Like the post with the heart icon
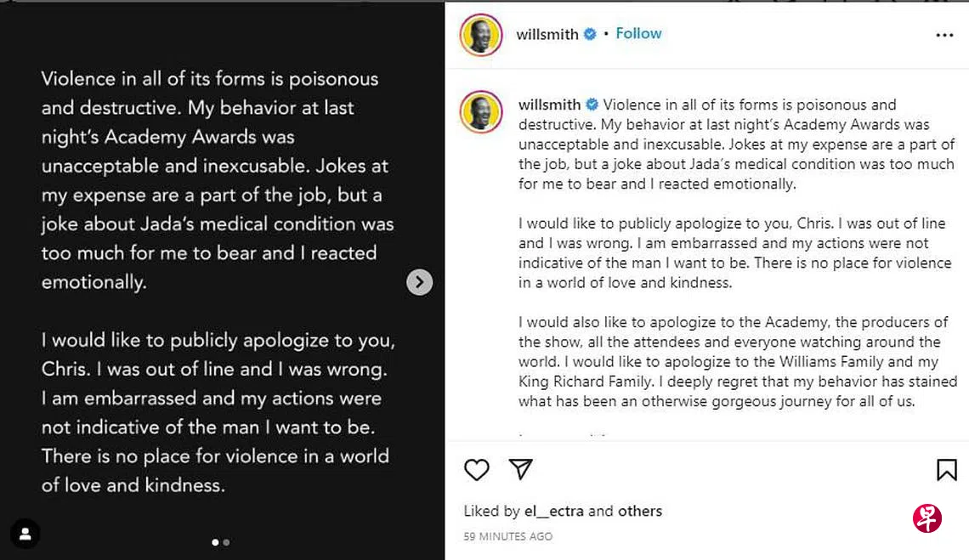 477,470
